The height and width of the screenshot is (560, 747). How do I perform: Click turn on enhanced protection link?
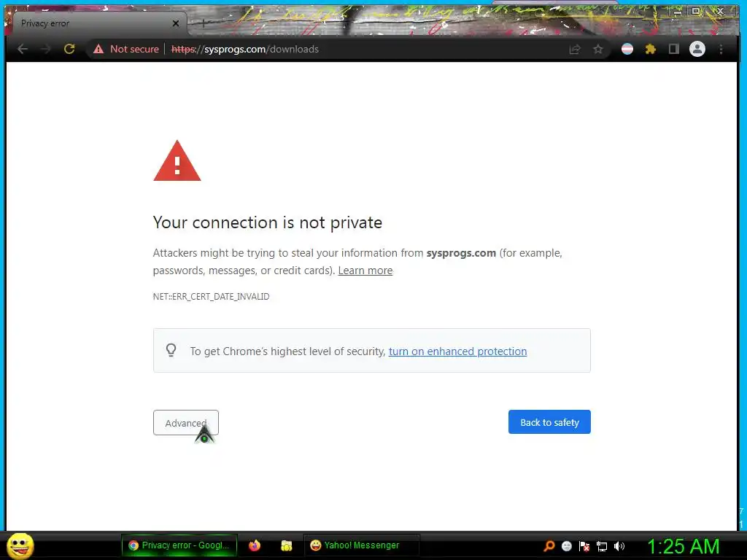[458, 351]
